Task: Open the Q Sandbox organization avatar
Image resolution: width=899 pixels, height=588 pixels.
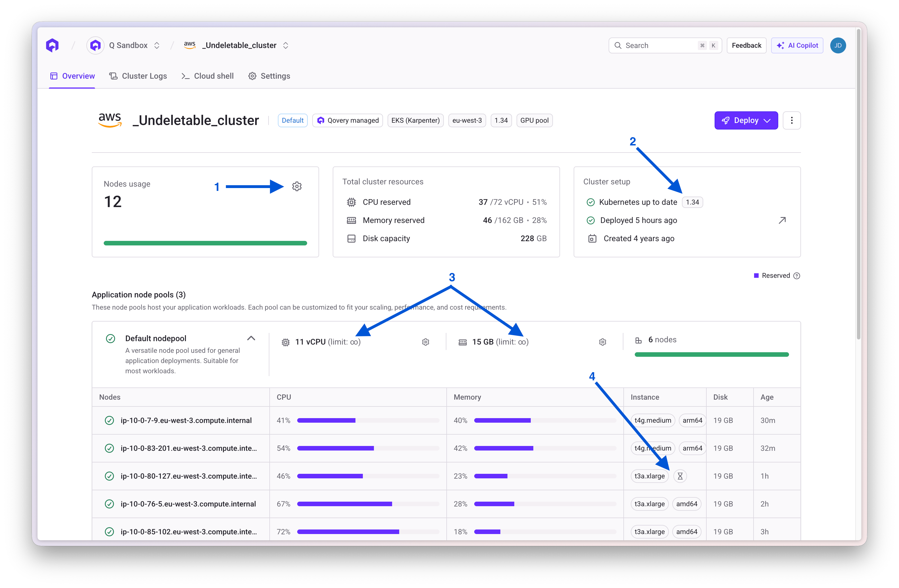Action: (95, 45)
